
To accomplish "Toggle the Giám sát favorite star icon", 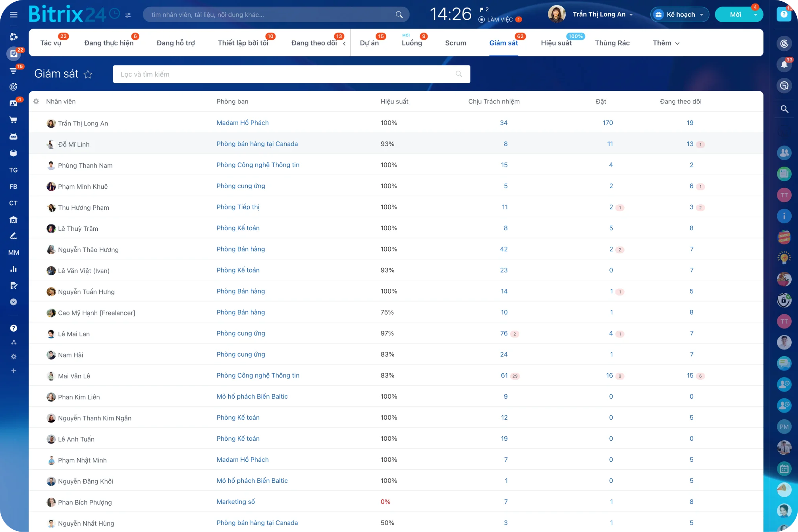I will (x=89, y=74).
